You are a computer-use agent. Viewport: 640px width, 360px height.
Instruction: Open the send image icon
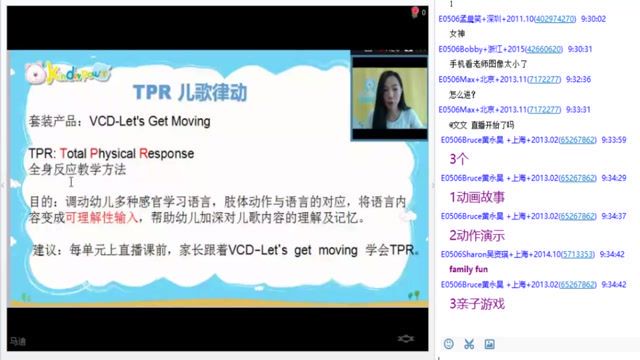click(489, 344)
